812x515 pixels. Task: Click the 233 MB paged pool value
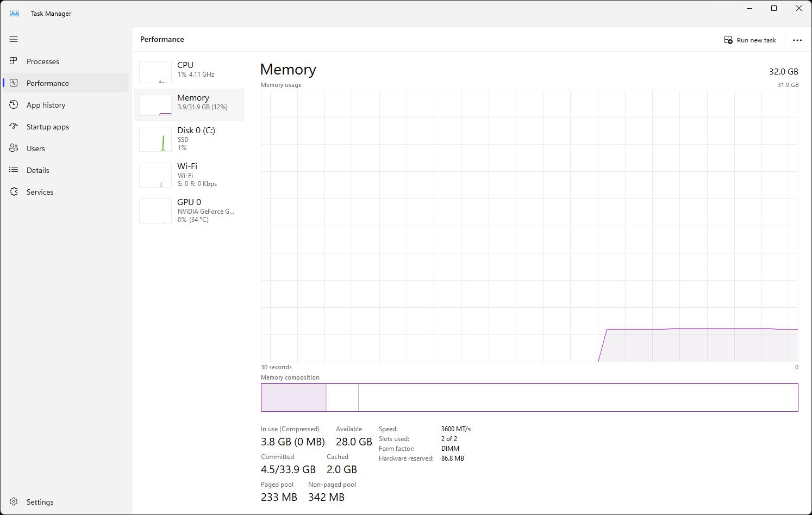(279, 497)
